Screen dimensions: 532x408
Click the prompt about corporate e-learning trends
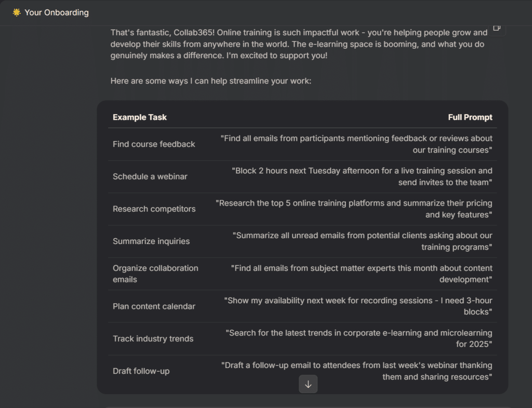[358, 338]
